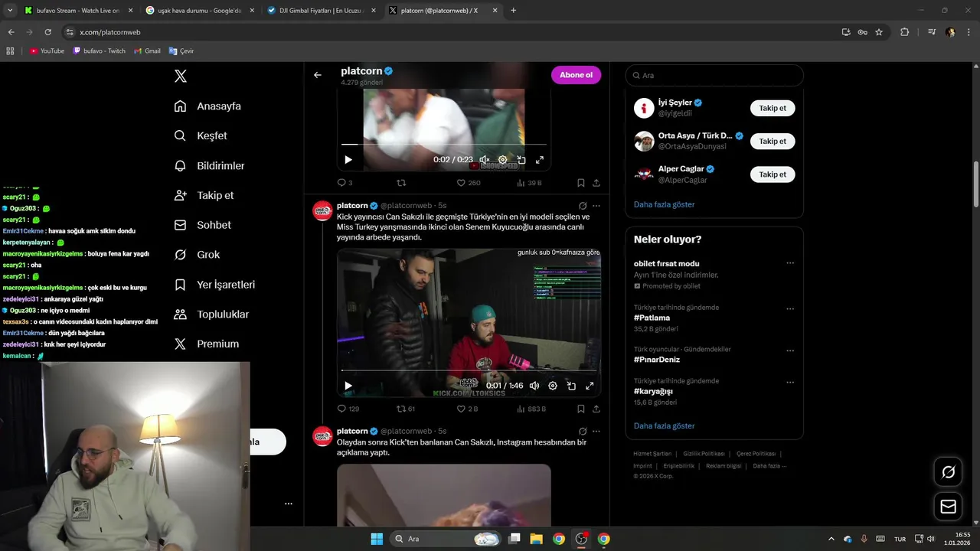The image size is (980, 551).
Task: Like the post with 260 likes
Action: click(x=469, y=183)
